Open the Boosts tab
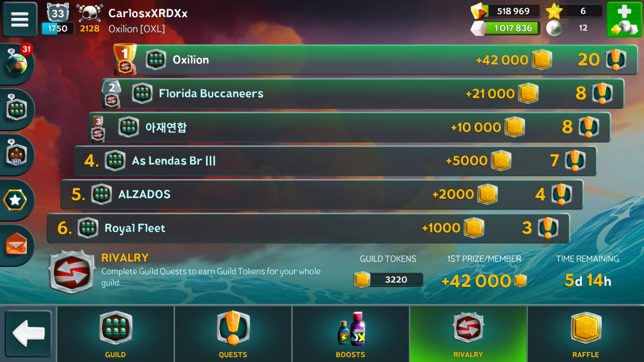Screen dimensions: 644x362 (x=350, y=334)
